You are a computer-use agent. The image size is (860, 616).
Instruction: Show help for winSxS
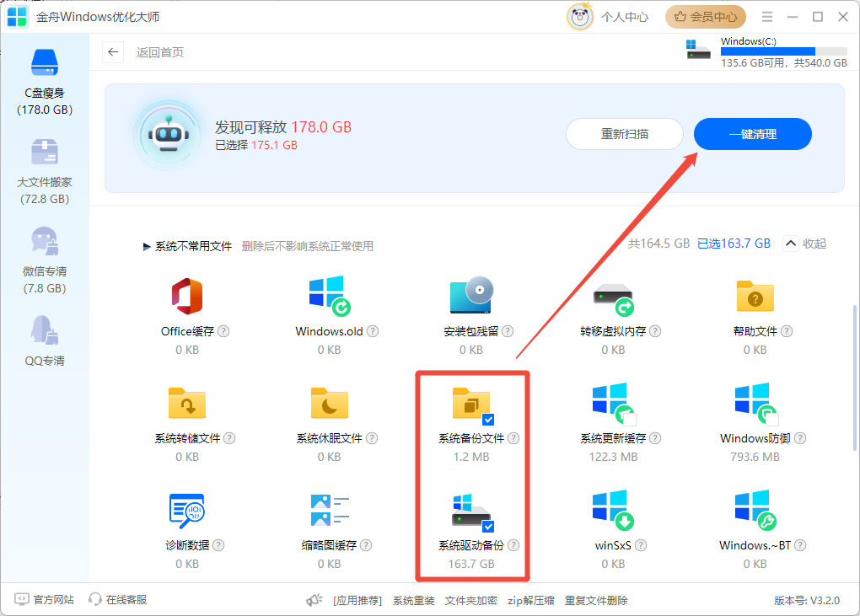coord(641,544)
